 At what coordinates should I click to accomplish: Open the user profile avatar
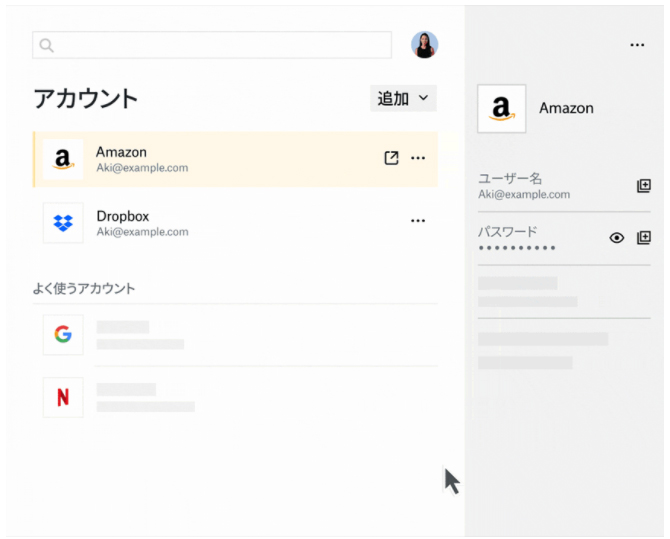pyautogui.click(x=424, y=45)
